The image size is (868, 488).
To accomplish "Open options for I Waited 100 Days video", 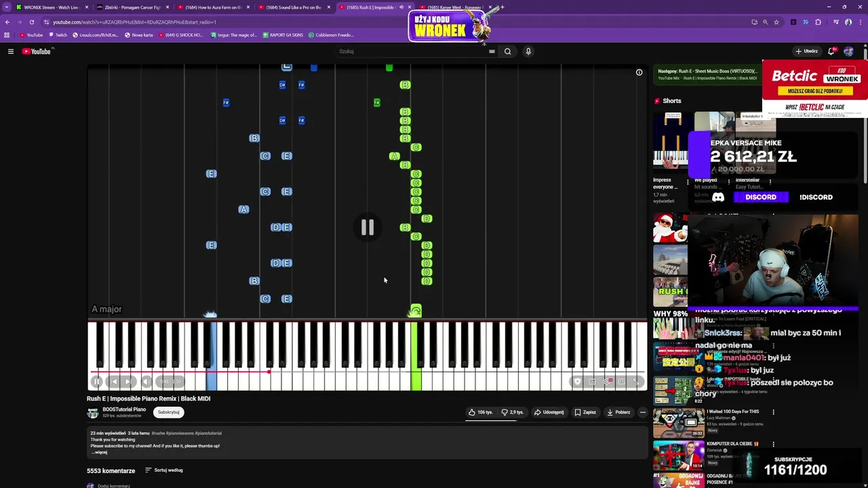I will coord(773,412).
